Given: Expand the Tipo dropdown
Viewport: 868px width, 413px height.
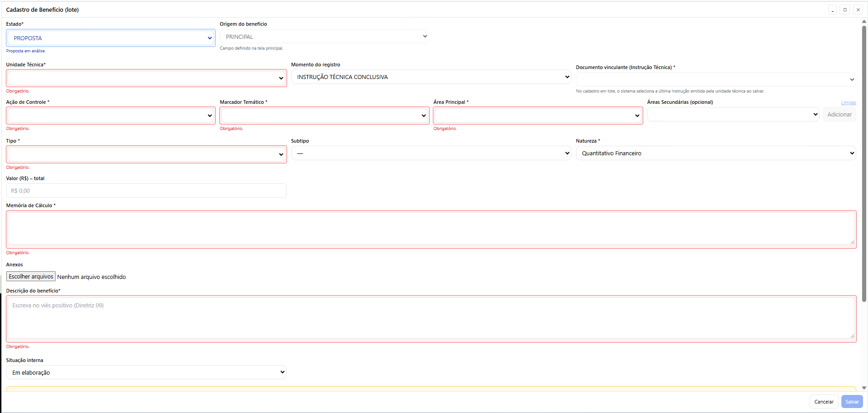Looking at the screenshot, I should pyautogui.click(x=146, y=154).
